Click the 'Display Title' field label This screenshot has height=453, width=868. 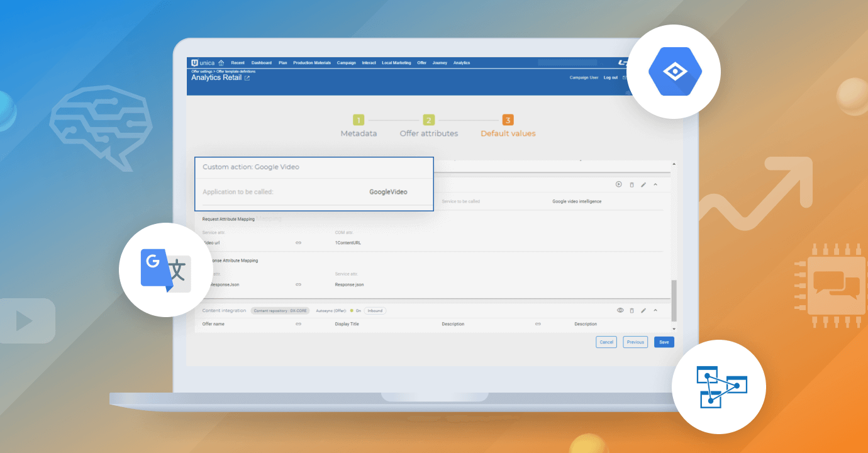point(347,324)
